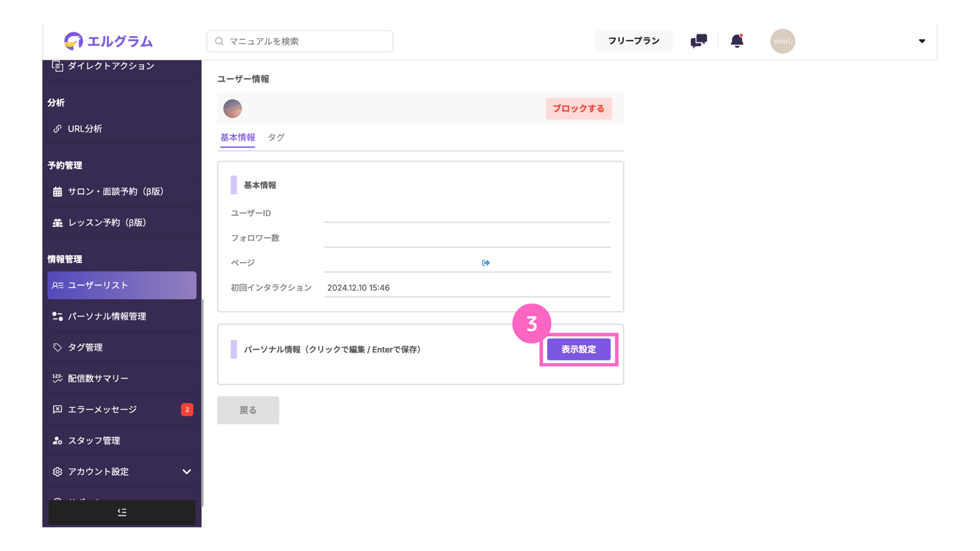The width and height of the screenshot is (980, 551).
Task: Collapse the sidebar with bottom toggle
Action: pyautogui.click(x=122, y=512)
